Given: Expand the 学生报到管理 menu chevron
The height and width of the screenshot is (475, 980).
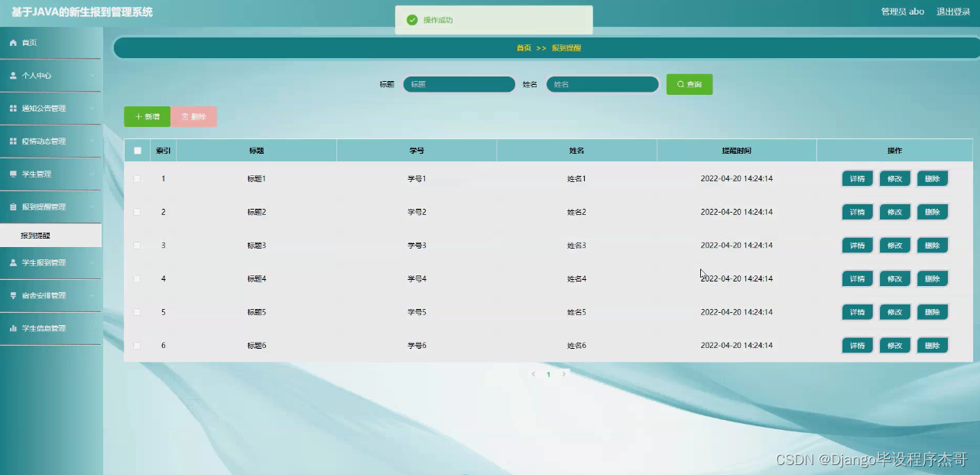Looking at the screenshot, I should pyautogui.click(x=92, y=263).
